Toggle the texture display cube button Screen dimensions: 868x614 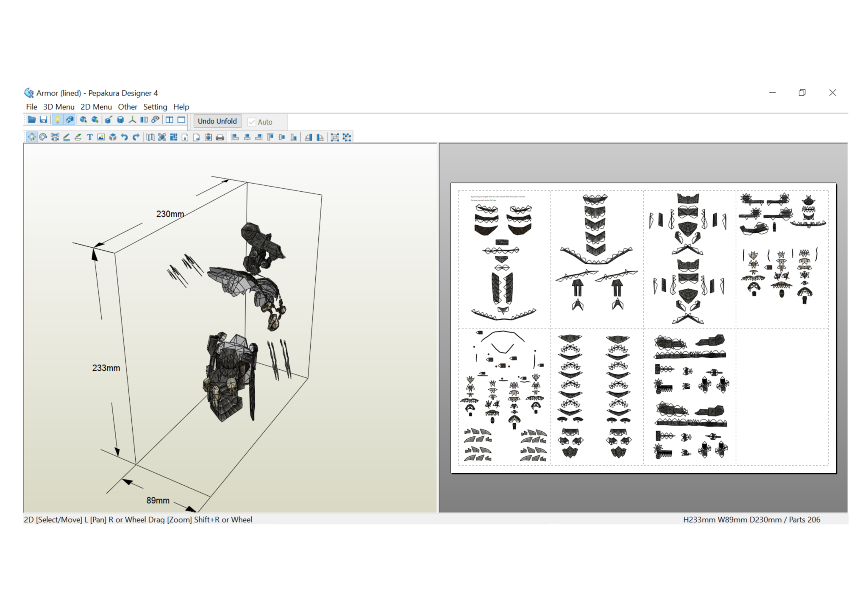click(x=70, y=120)
